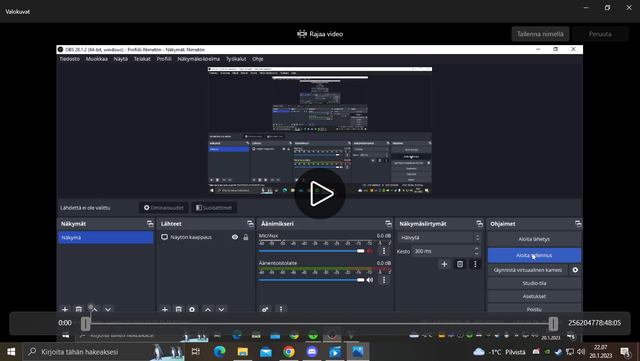
Task: Click the Suodattimet button
Action: coord(214,207)
